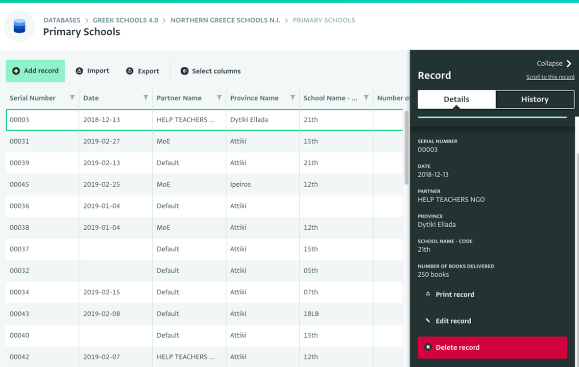Image resolution: width=579 pixels, height=367 pixels.
Task: Open filter for Partner Name column
Action: click(219, 97)
